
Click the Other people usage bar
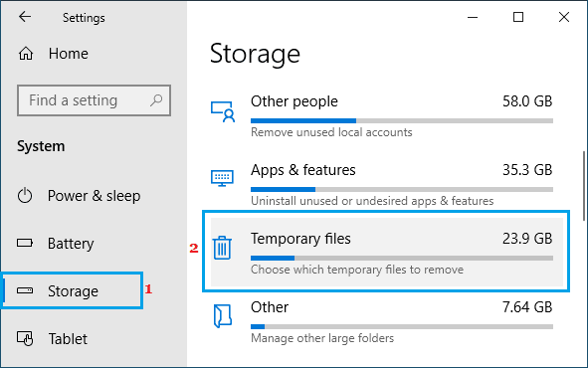point(402,120)
